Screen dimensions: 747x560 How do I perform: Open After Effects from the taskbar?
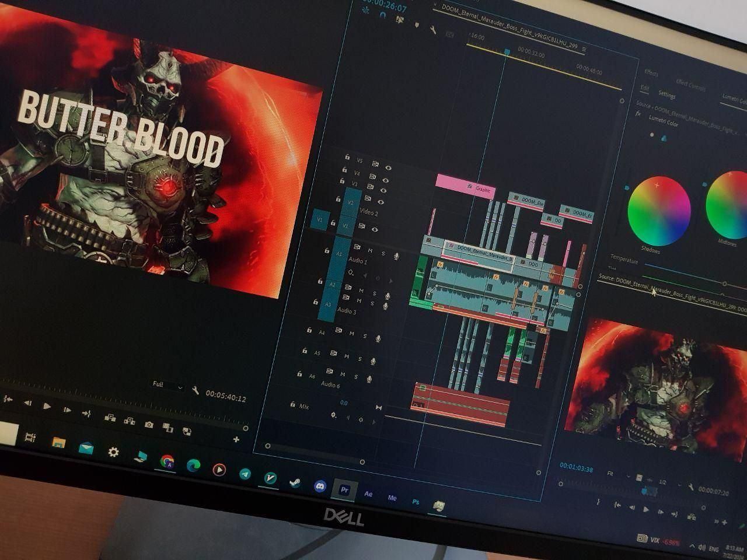coord(368,494)
